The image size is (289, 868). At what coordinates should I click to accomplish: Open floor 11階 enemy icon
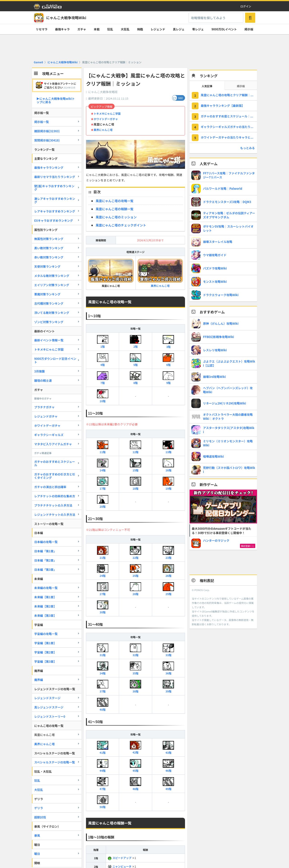102,445
